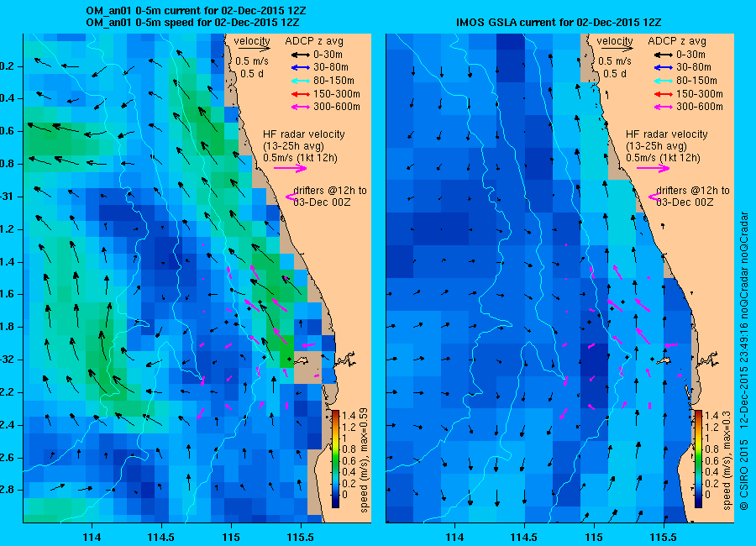The height and width of the screenshot is (546, 756).
Task: Click 'HF radar velocity' text on left map
Action: (x=304, y=134)
